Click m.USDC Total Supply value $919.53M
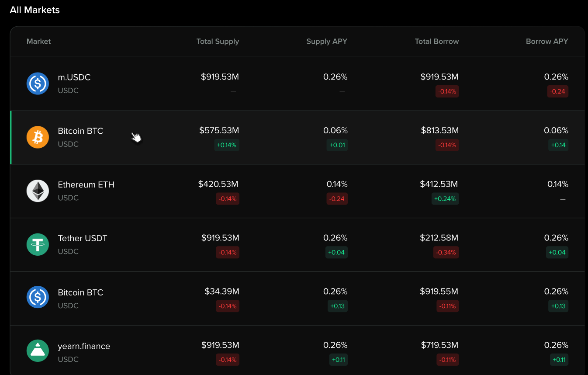This screenshot has height=375, width=588. click(x=220, y=77)
